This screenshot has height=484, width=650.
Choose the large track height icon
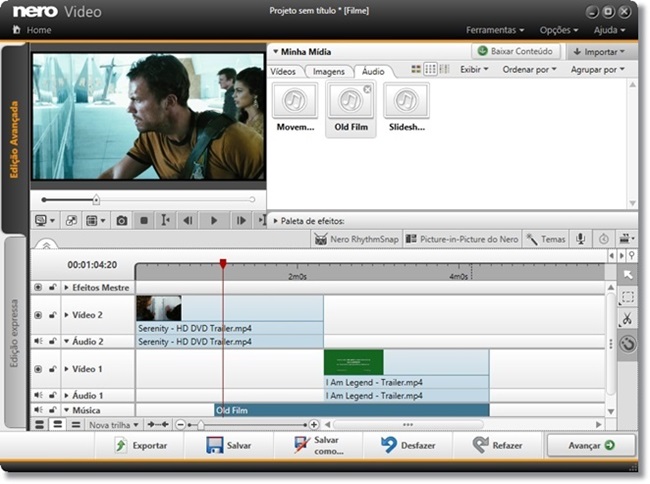coord(39,425)
